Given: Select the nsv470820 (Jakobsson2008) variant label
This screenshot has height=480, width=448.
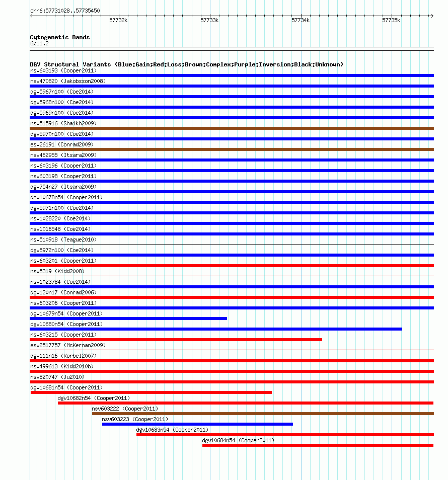Looking at the screenshot, I should tap(68, 81).
